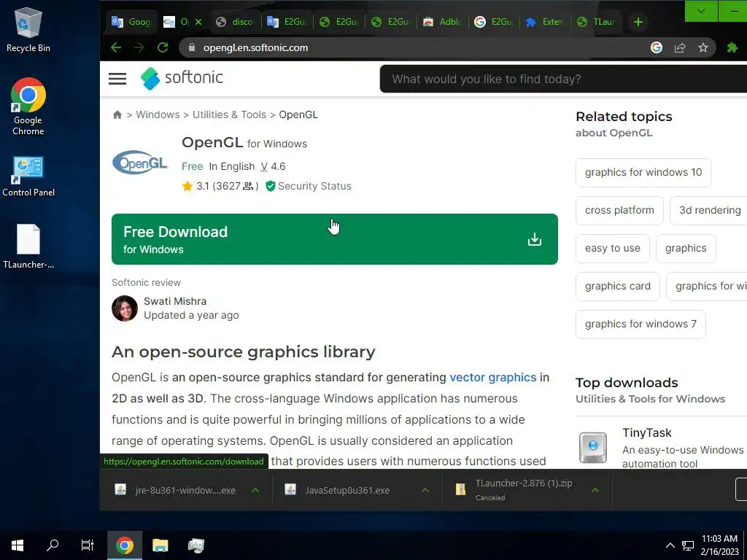Open the Windows breadcrumb link

pyautogui.click(x=158, y=114)
